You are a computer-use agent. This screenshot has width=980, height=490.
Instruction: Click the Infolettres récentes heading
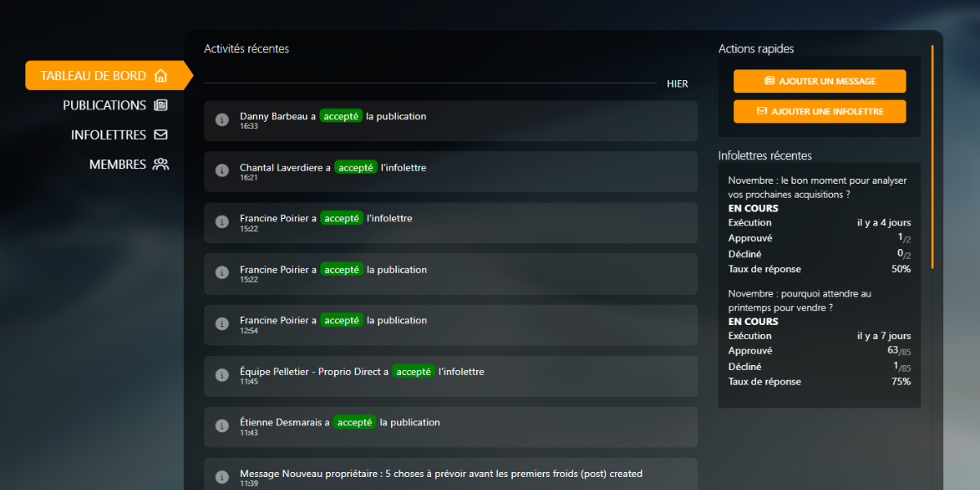point(765,155)
